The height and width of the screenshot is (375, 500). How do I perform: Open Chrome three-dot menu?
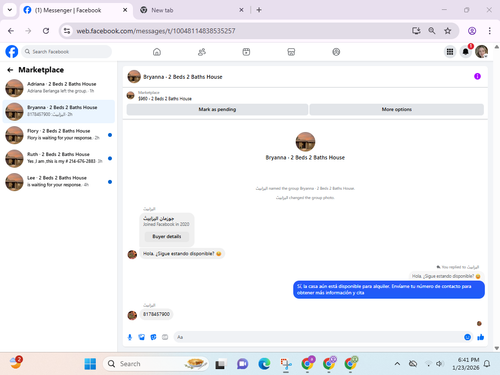click(x=489, y=31)
